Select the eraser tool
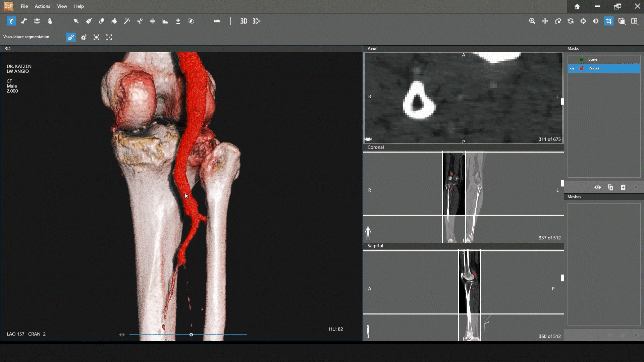 click(x=102, y=21)
